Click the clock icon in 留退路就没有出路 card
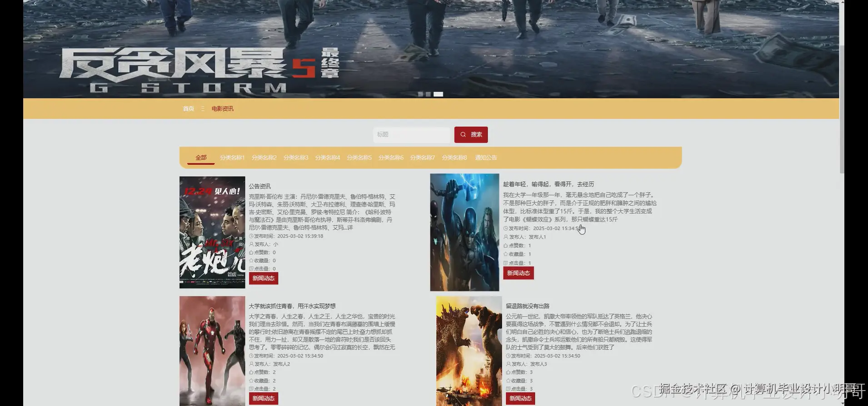This screenshot has width=868, height=406. pos(509,356)
